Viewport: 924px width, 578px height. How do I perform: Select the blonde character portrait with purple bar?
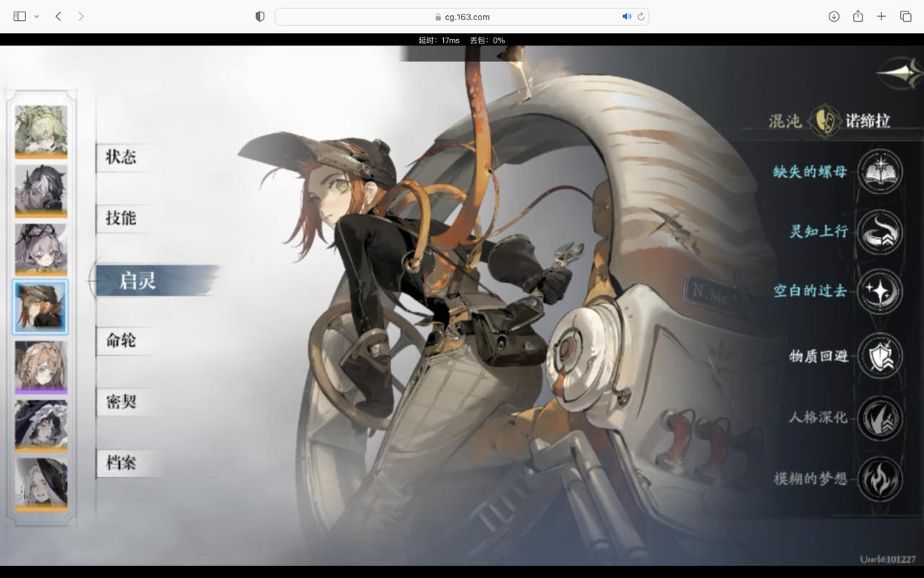[x=41, y=367]
